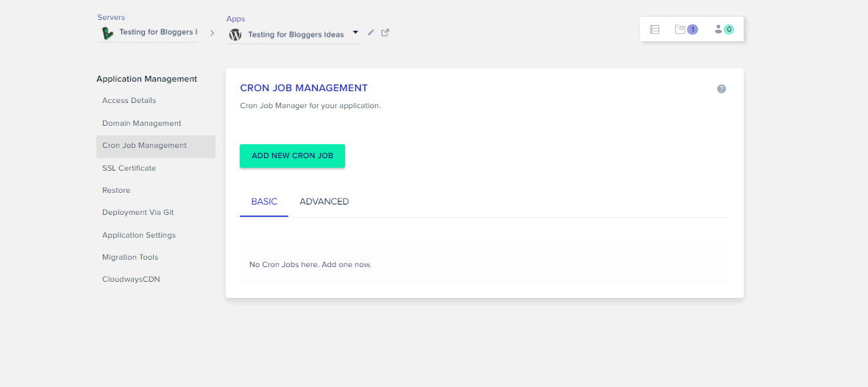Click the help question mark icon

click(722, 88)
